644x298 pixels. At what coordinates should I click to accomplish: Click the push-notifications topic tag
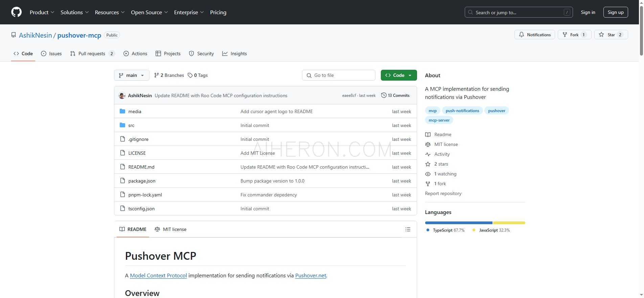tap(462, 110)
